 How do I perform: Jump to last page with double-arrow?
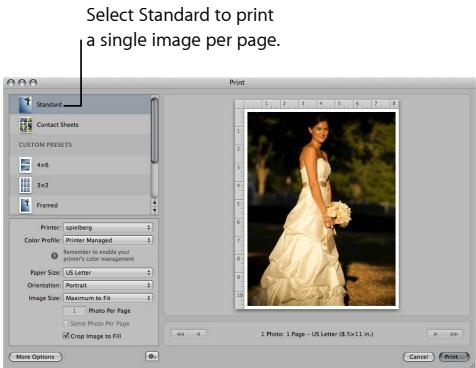click(454, 334)
